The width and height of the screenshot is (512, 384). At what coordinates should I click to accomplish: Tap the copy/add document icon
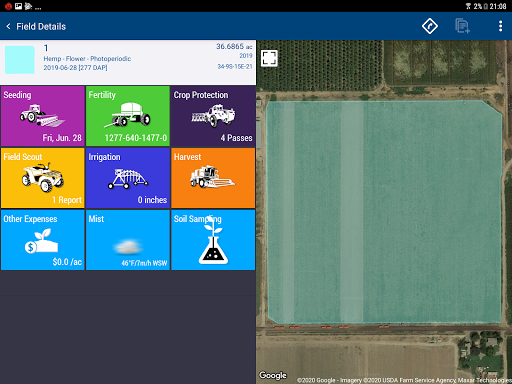462,26
